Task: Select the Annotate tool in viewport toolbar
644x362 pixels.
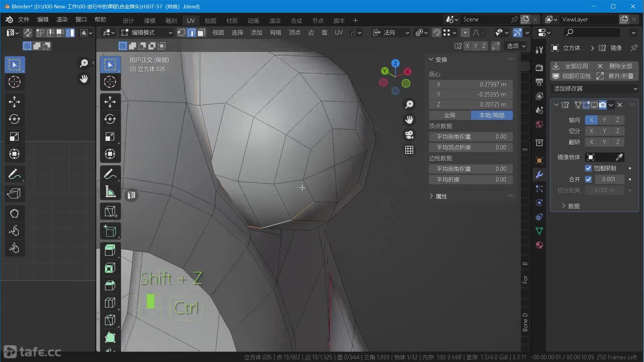Action: [110, 174]
